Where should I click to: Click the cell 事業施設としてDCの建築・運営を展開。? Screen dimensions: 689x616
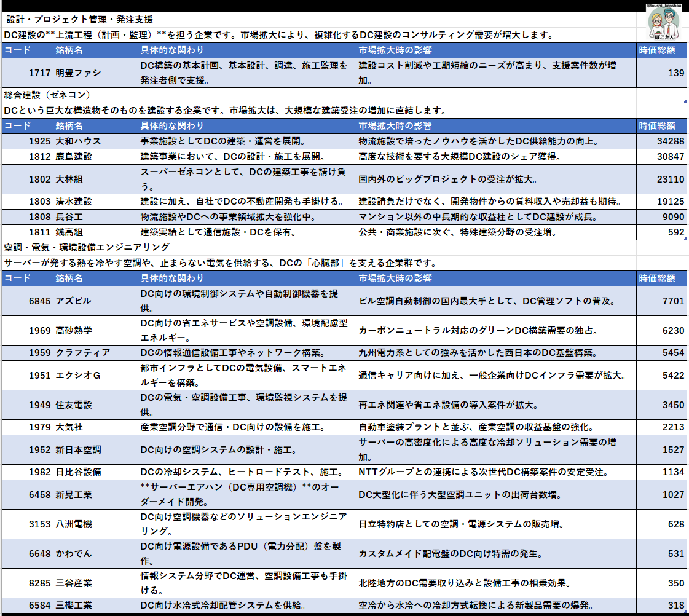247,141
